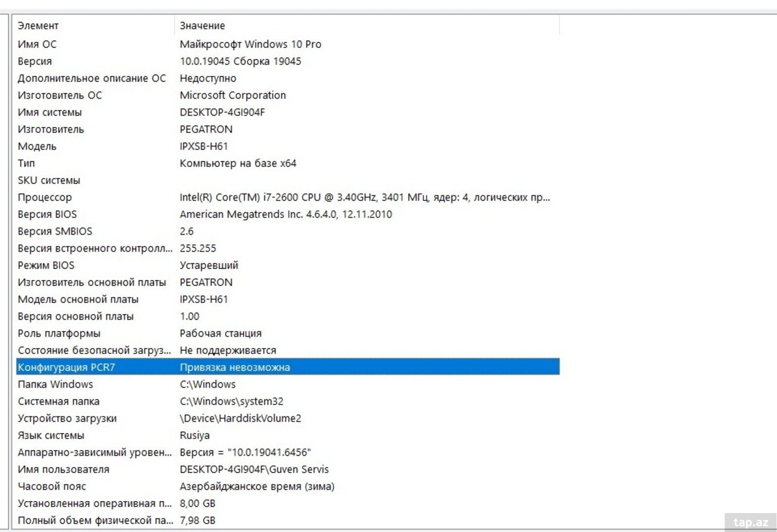
Task: Click Intel Core i7-2600 CPU value
Action: [365, 197]
